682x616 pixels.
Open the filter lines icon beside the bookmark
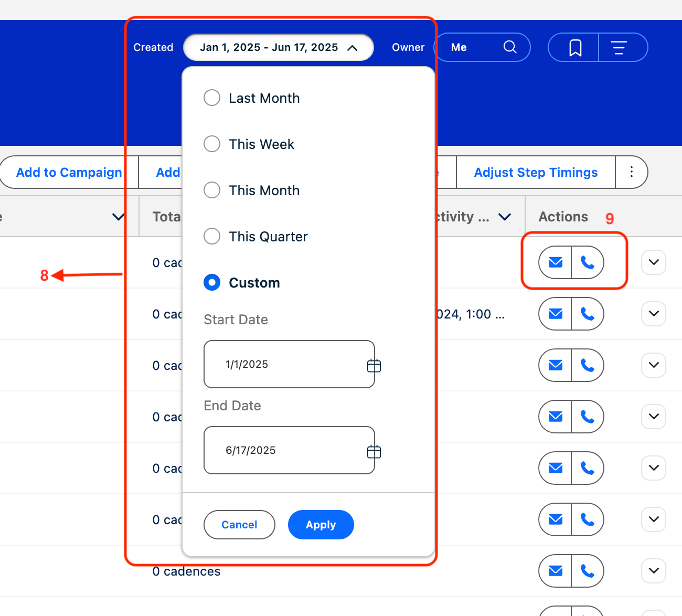(619, 48)
